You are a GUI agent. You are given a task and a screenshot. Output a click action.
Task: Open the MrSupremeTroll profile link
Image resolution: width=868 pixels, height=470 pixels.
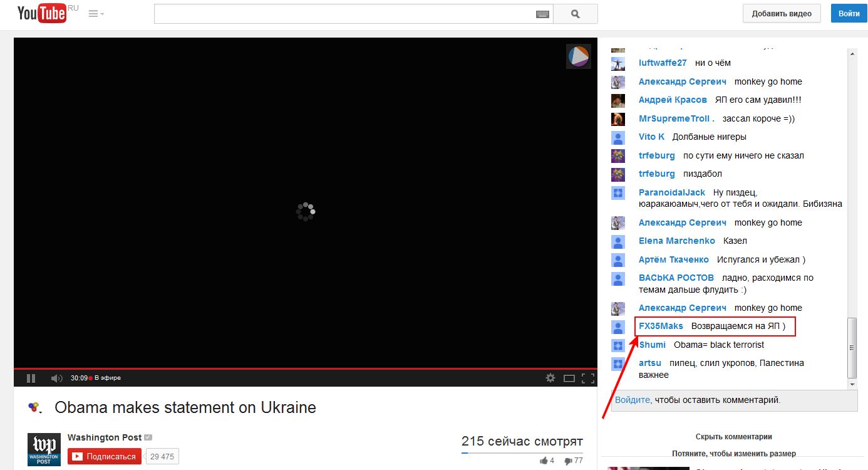click(676, 118)
